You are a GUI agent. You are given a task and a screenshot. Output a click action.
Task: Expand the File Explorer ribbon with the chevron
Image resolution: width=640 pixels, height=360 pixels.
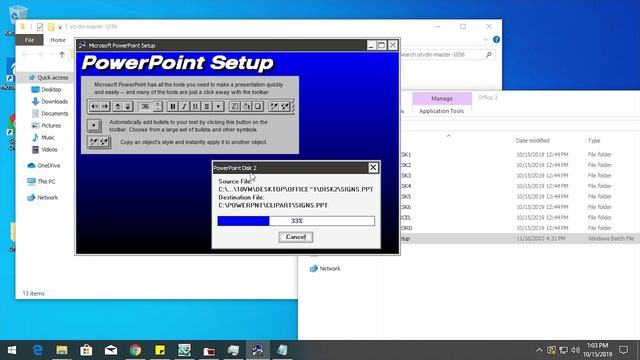(485, 40)
